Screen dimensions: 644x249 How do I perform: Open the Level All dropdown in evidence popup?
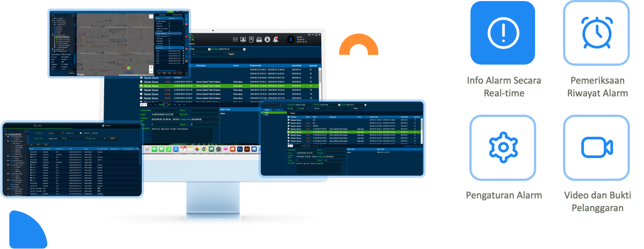[305, 109]
